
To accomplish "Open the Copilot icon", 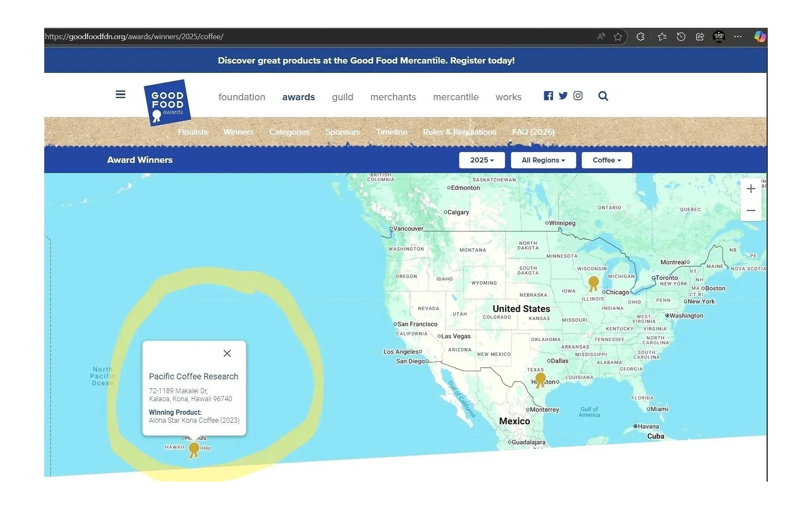I will [760, 37].
